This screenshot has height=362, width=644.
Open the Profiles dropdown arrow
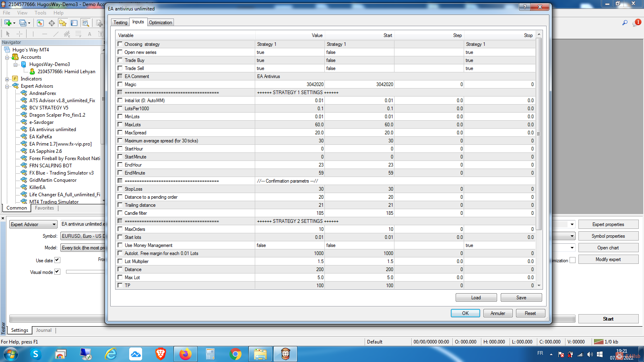point(29,23)
